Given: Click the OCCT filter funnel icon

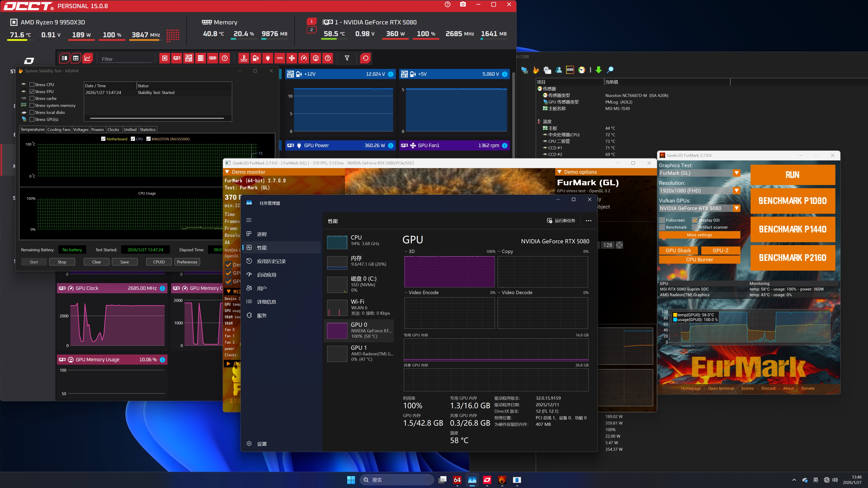Looking at the screenshot, I should click(x=347, y=58).
